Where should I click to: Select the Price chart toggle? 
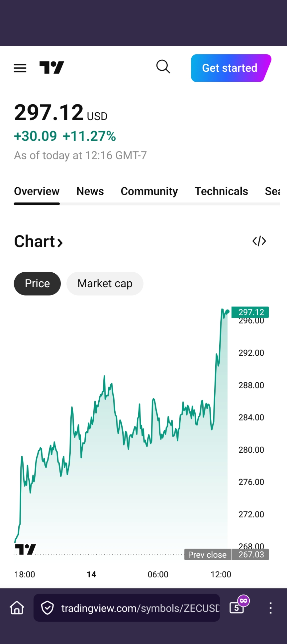[37, 284]
